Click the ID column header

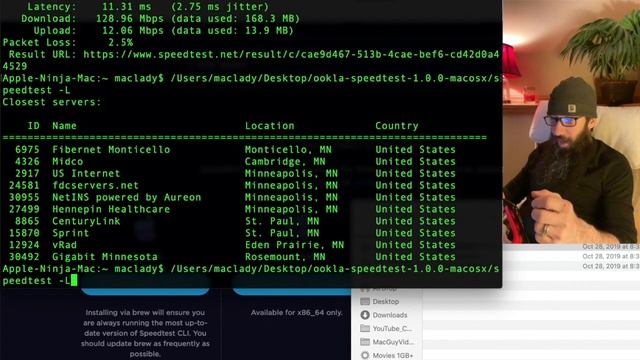33,126
